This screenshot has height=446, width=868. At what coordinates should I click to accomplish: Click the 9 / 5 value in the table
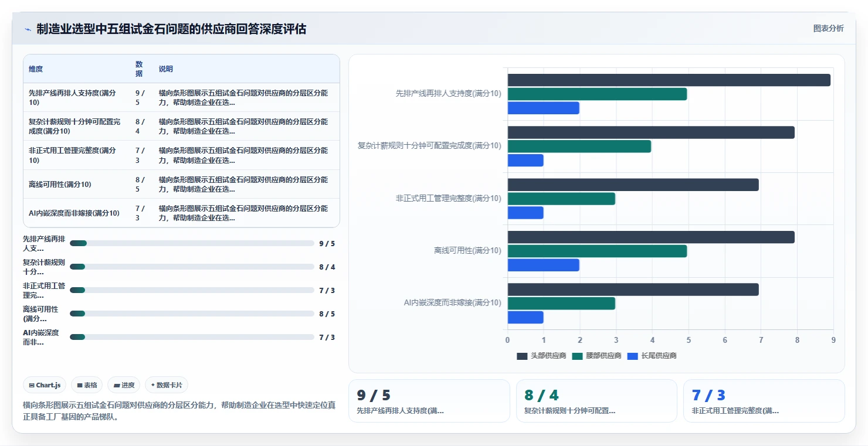[140, 97]
